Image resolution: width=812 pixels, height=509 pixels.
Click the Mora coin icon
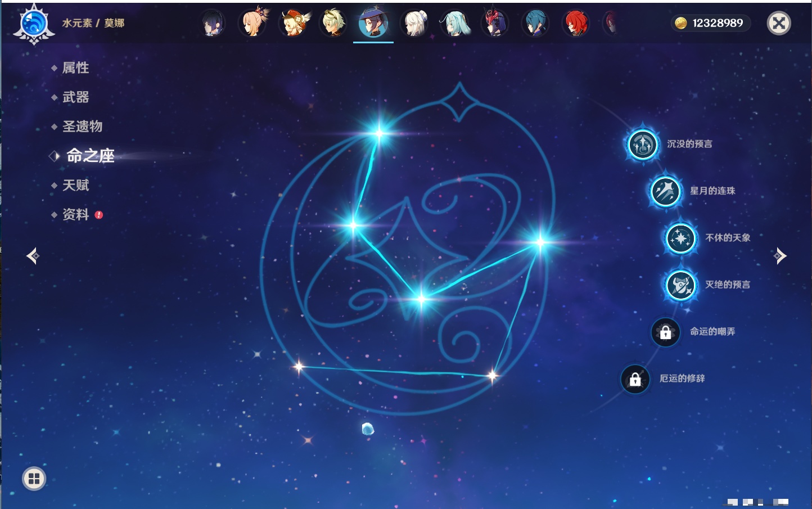[x=681, y=23]
